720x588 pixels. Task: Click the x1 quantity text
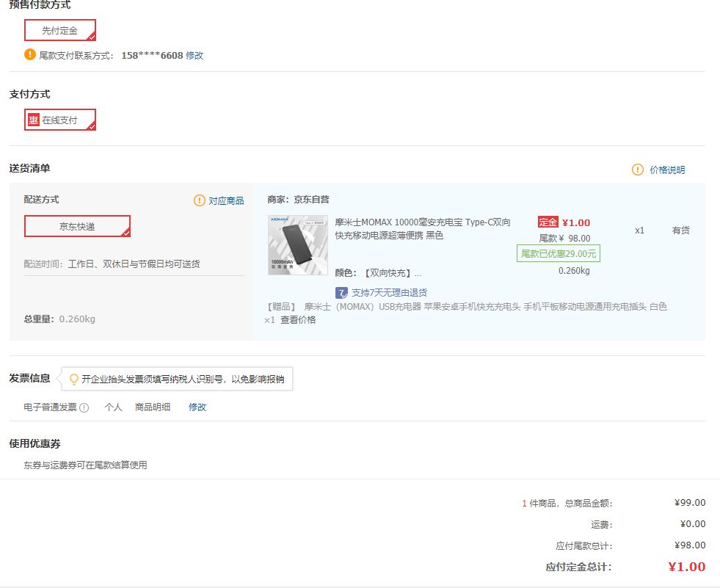pyautogui.click(x=639, y=231)
